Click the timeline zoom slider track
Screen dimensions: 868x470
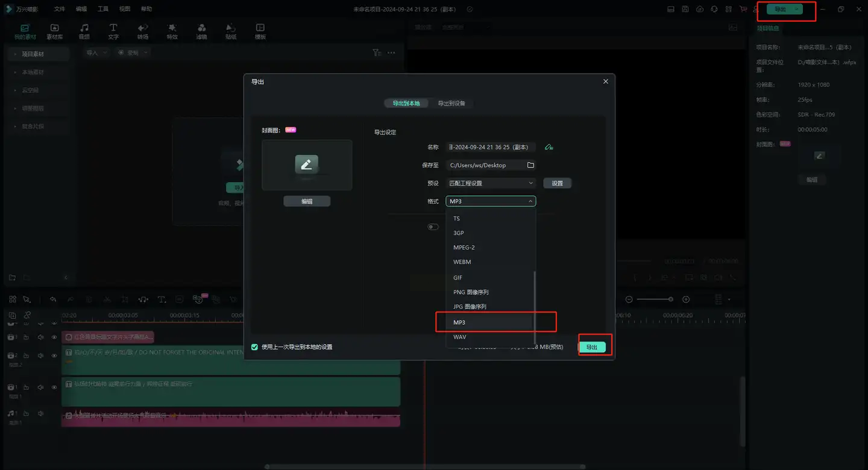tap(654, 299)
